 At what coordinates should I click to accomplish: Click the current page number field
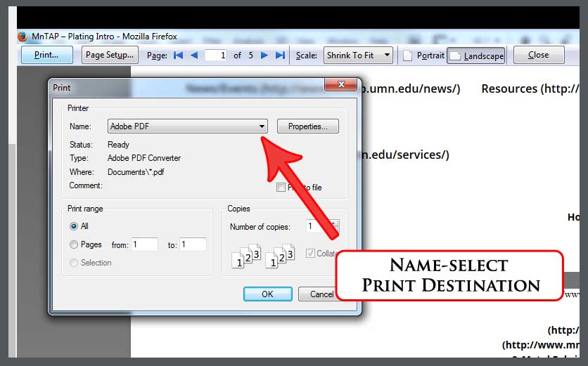[x=216, y=55]
